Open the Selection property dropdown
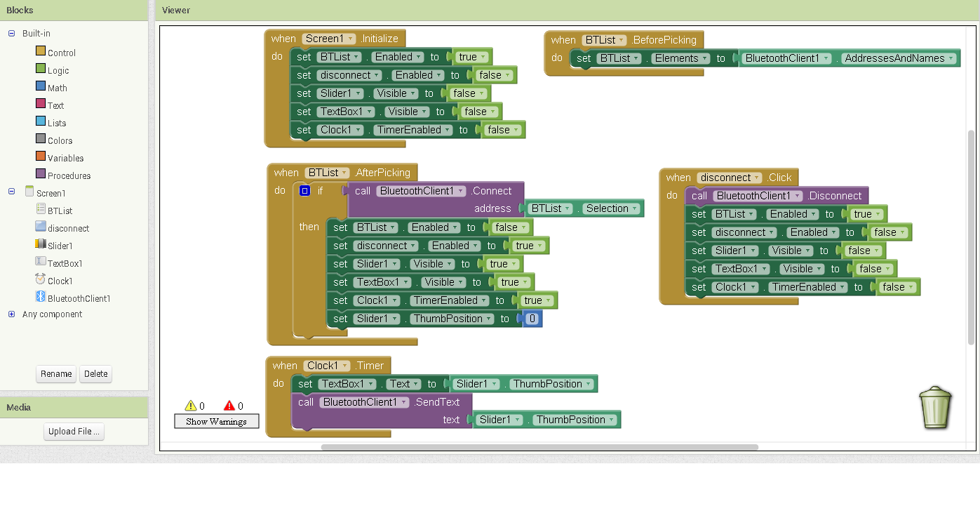Viewport: 980px width, 506px height. coord(612,208)
